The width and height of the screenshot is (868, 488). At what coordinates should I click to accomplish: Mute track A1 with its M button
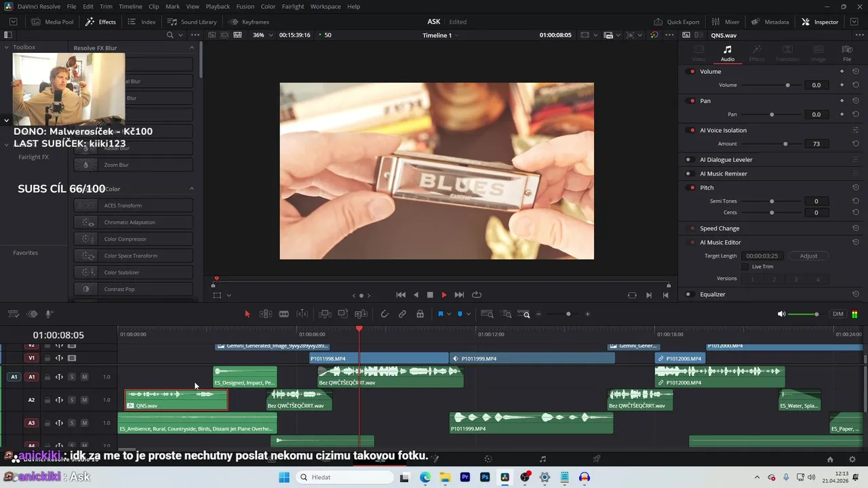(x=85, y=377)
